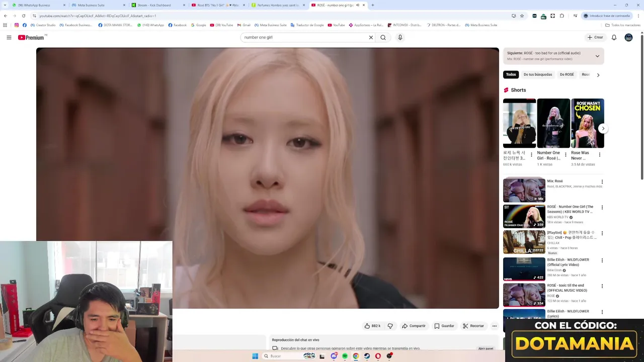Run the search with the magnifier button
644x362 pixels.
point(383,37)
